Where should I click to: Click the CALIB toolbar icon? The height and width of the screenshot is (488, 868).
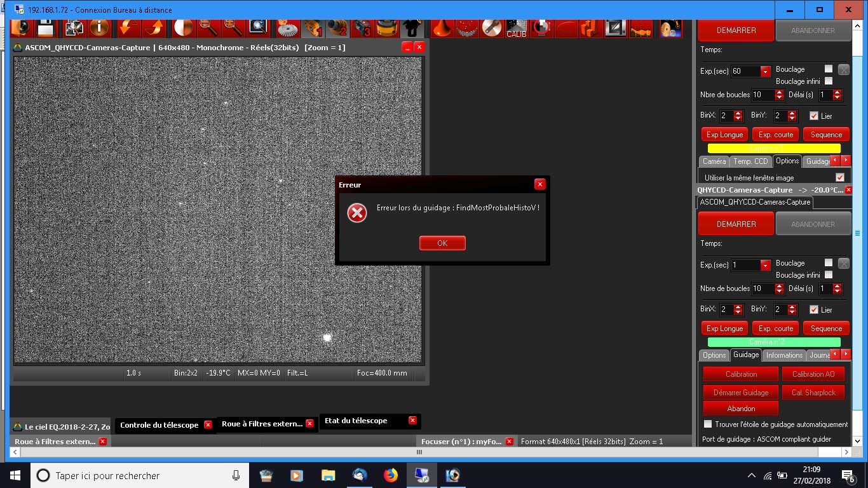pos(516,29)
